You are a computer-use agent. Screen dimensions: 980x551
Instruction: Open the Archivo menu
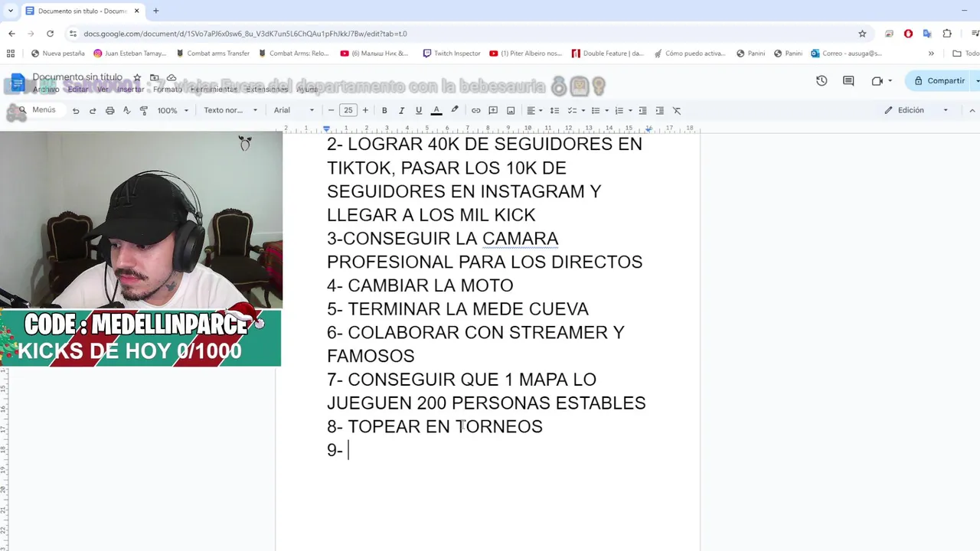click(x=46, y=90)
